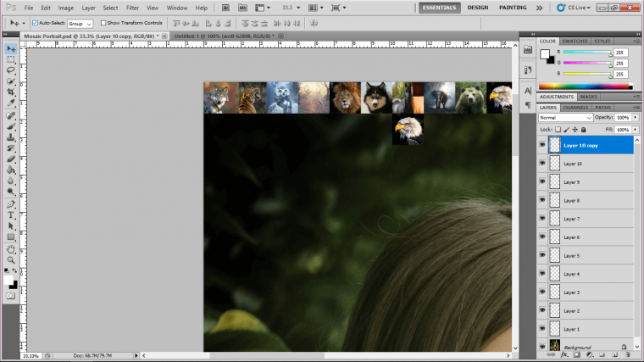
Task: Open the Character panel icon
Action: click(x=528, y=91)
